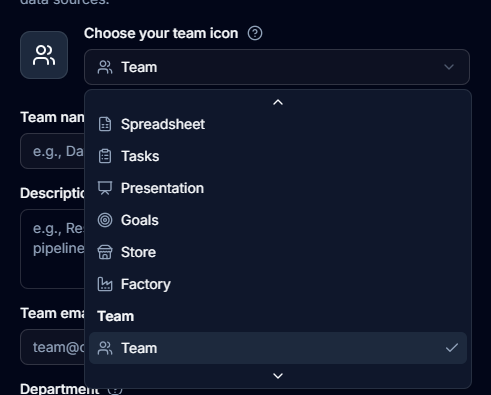This screenshot has height=395, width=491.
Task: Click the Presentation board icon
Action: click(x=105, y=188)
